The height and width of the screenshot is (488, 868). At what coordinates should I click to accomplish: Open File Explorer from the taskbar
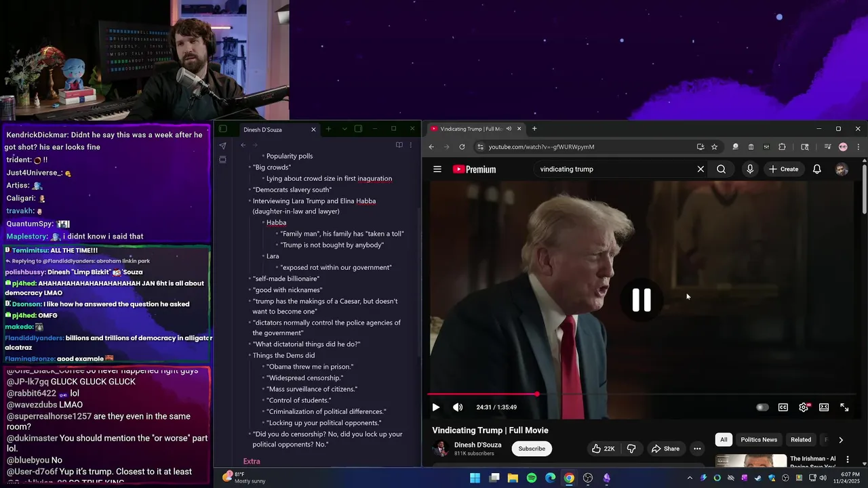coord(513,478)
